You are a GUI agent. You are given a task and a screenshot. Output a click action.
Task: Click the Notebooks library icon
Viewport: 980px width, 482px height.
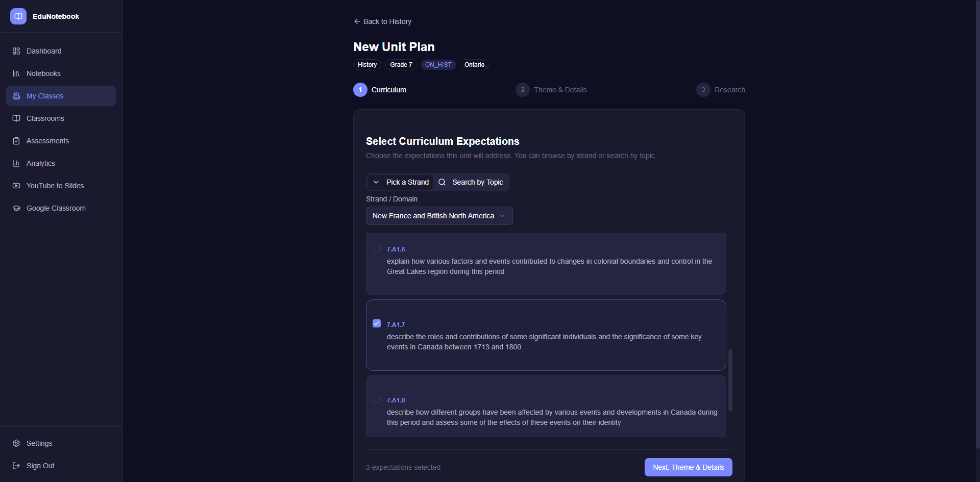(x=16, y=73)
